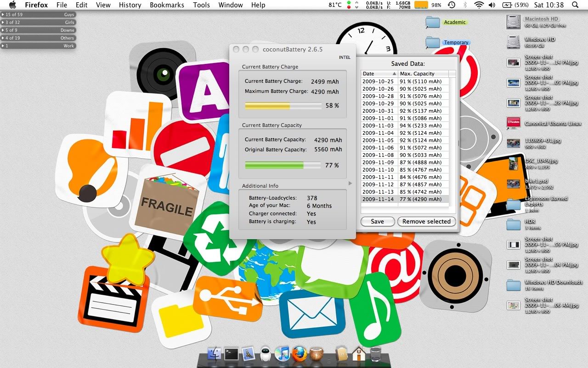Select Macintosh HD drive icon

[513, 22]
